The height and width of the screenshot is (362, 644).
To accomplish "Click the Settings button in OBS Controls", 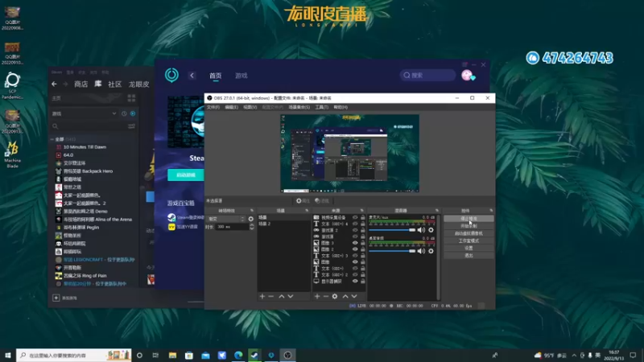I will (x=469, y=249).
